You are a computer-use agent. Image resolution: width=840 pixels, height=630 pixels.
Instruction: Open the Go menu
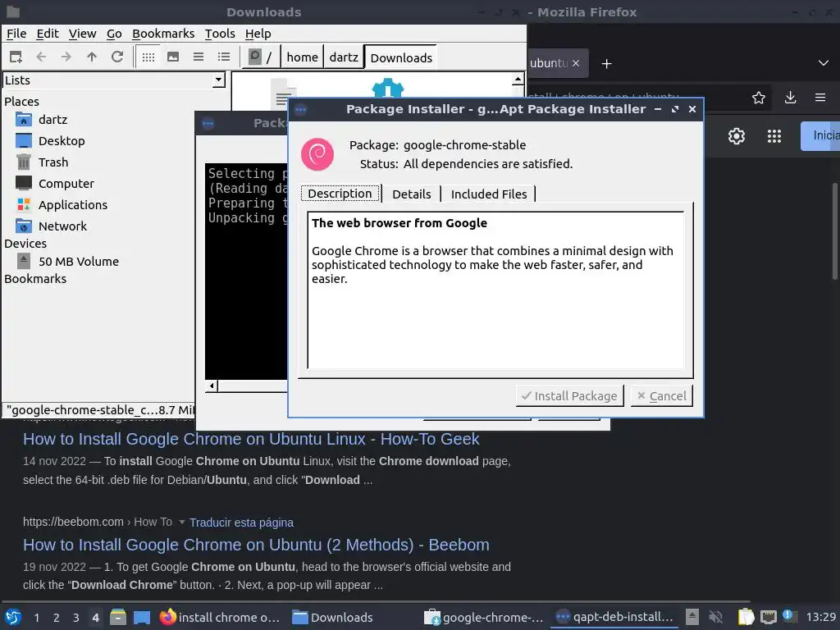pyautogui.click(x=114, y=34)
